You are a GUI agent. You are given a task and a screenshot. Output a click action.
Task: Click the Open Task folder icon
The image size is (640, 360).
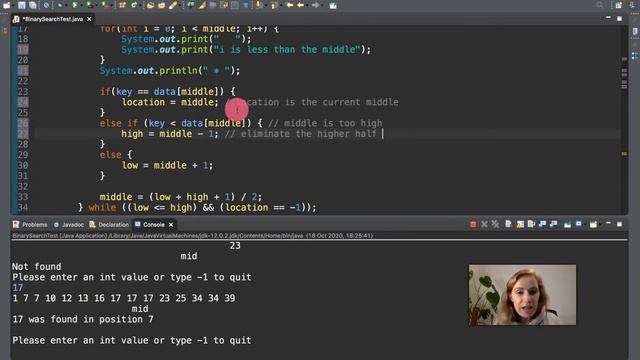click(162, 5)
